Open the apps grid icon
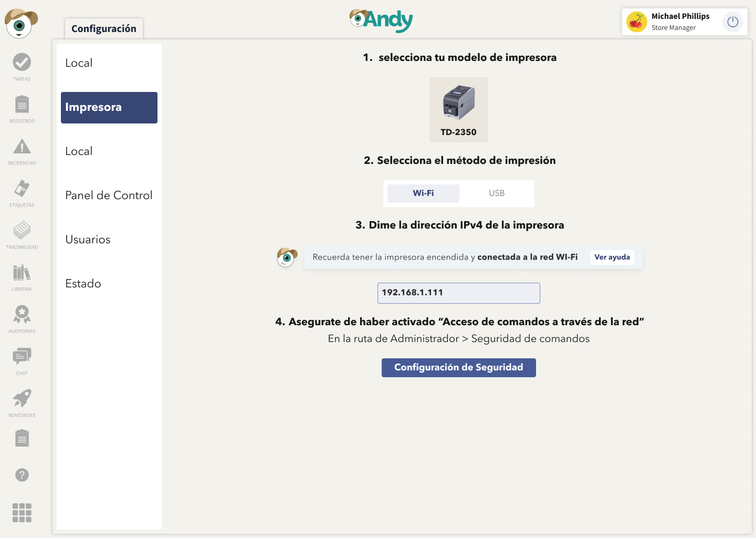756x538 pixels. (x=22, y=513)
